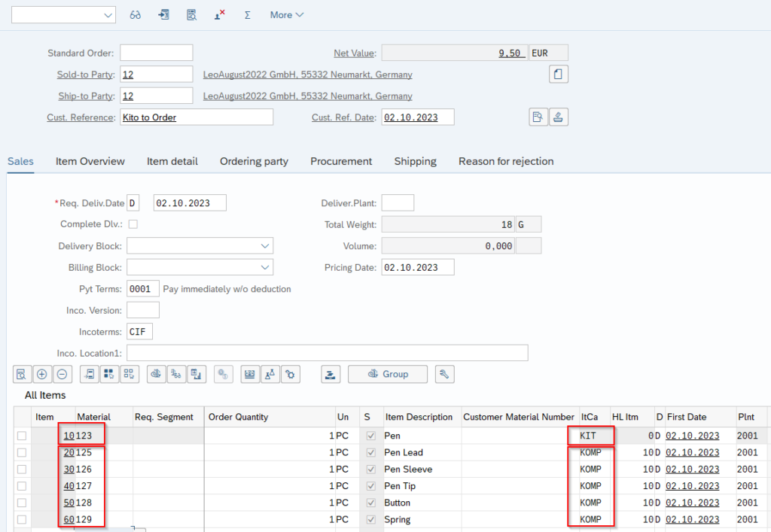This screenshot has width=771, height=532.
Task: Click the monitor display icon in item toolbar
Action: 250,374
